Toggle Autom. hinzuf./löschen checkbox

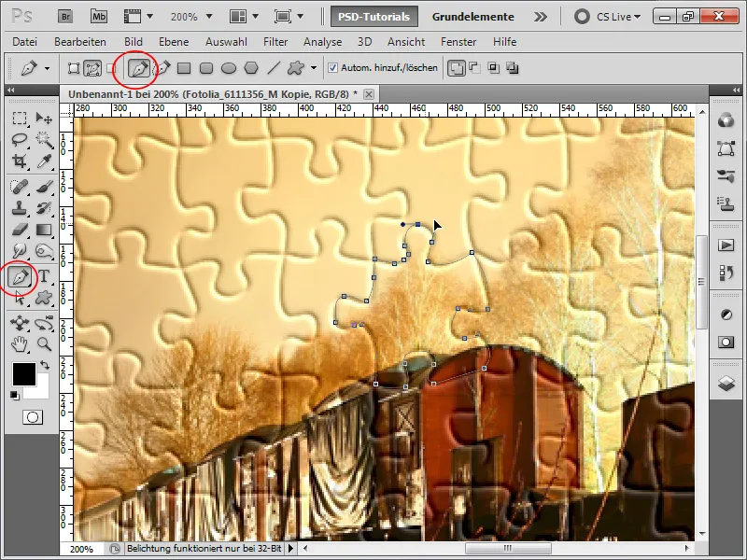coord(332,68)
